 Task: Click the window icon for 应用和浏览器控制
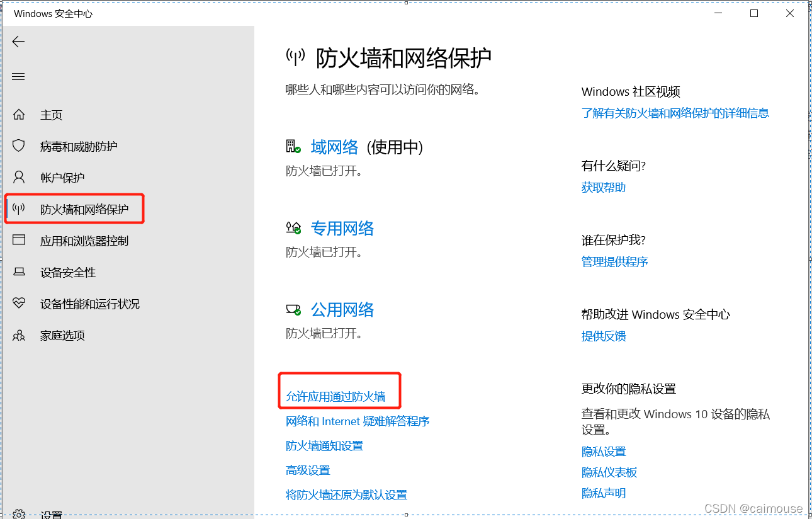point(19,241)
